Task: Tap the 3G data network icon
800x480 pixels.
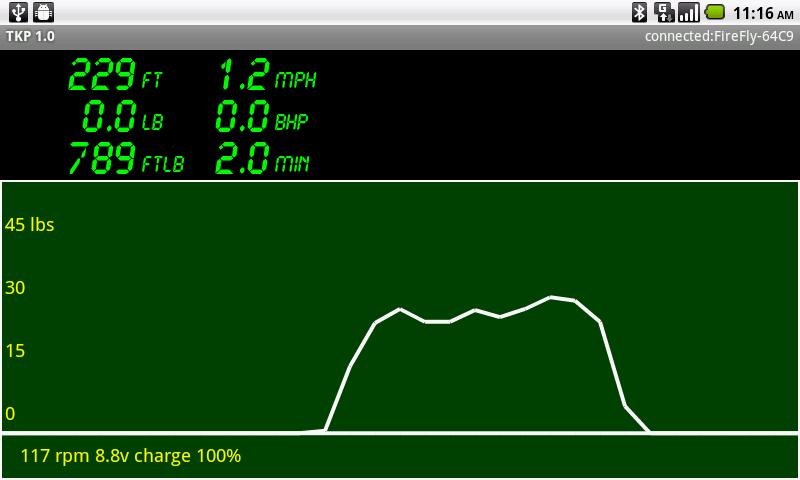Action: click(664, 12)
